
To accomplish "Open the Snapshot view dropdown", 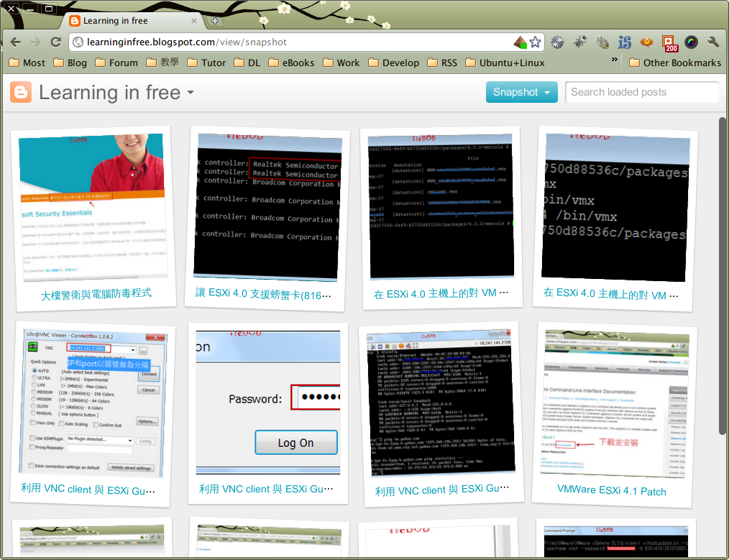I will coord(522,92).
